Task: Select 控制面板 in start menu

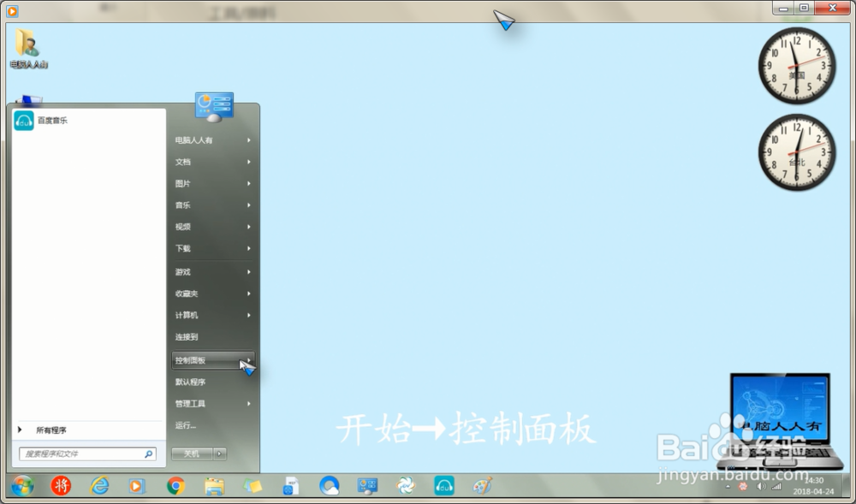Action: point(213,360)
